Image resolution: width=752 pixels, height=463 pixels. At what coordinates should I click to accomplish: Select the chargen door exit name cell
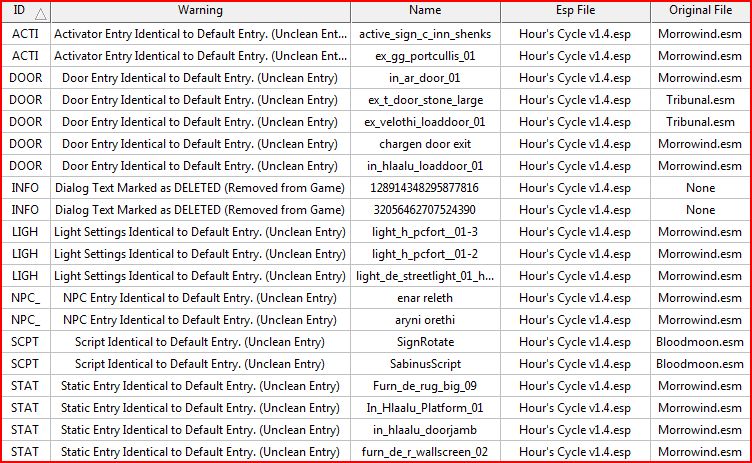pos(425,144)
